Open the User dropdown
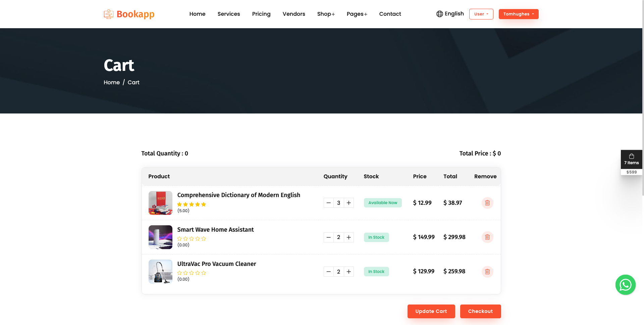Image resolution: width=644 pixels, height=325 pixels. coord(481,14)
